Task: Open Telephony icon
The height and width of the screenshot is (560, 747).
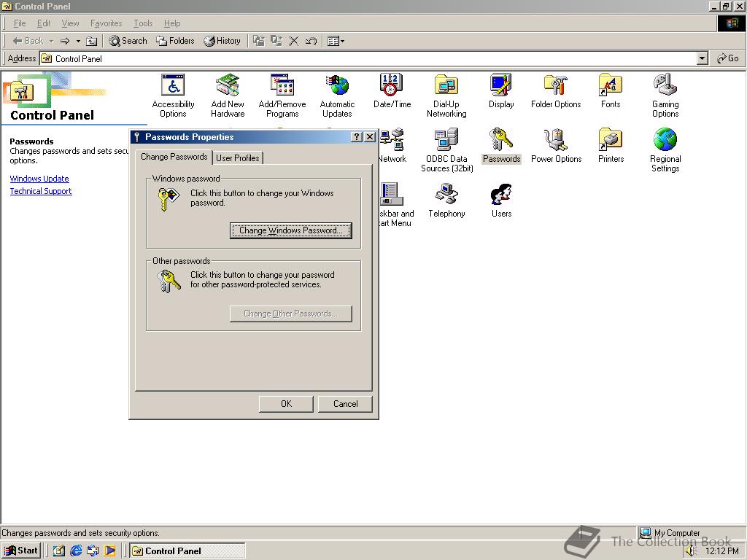Action: pyautogui.click(x=446, y=200)
